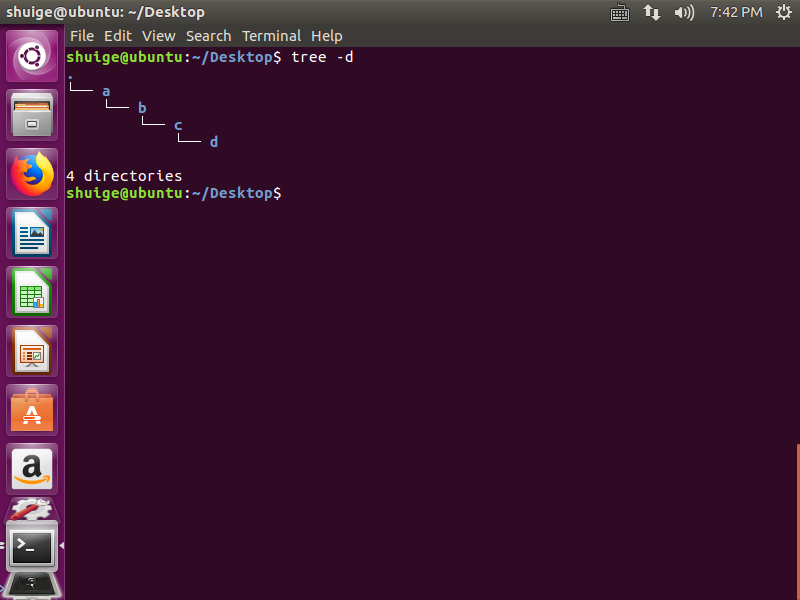Click the Terminal icon in launcher
Screen dimensions: 800x600
[x=32, y=547]
